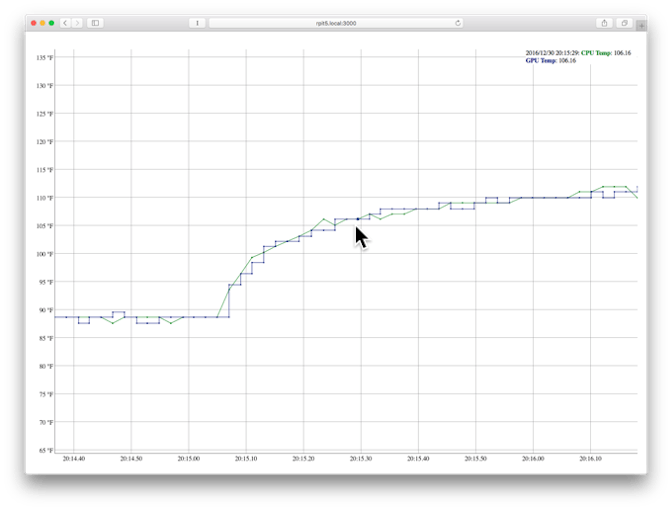Click the 20:15:50 time axis label
The width and height of the screenshot is (672, 510).
pos(476,459)
